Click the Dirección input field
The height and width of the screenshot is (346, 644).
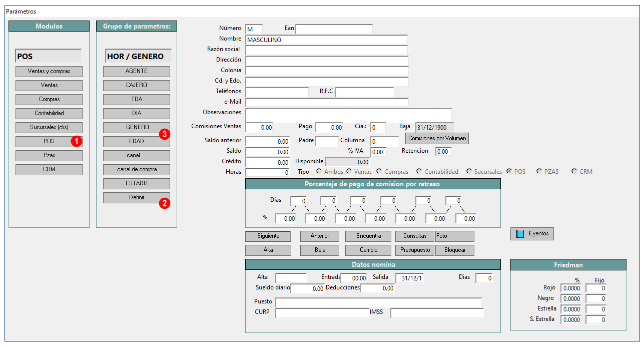pyautogui.click(x=327, y=61)
